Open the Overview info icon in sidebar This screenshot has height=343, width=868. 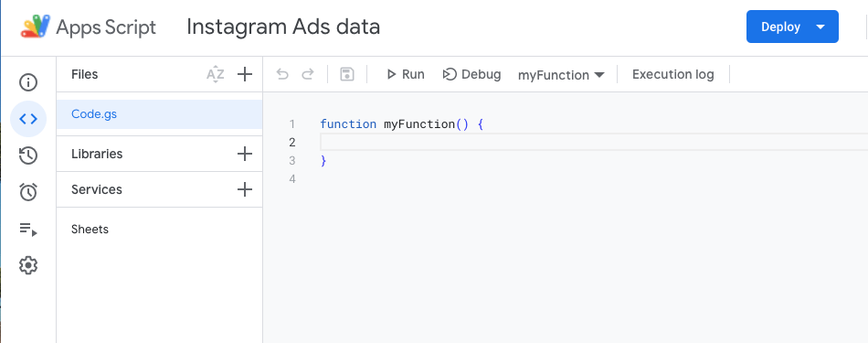pyautogui.click(x=28, y=82)
